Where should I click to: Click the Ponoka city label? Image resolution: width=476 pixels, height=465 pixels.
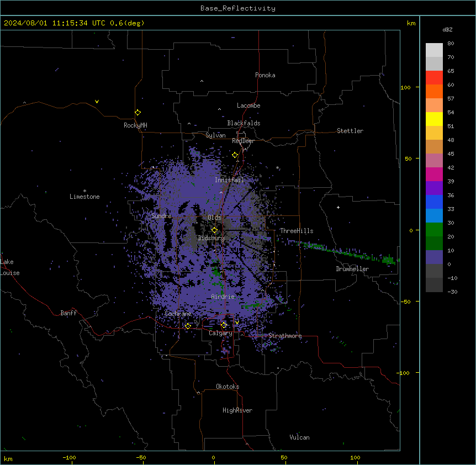click(265, 75)
